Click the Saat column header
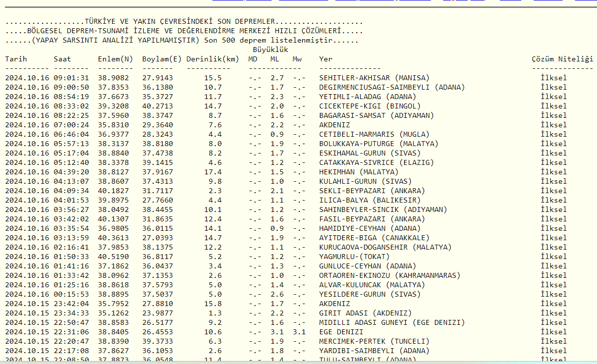Viewport: 597px width, 364px height. [x=63, y=59]
